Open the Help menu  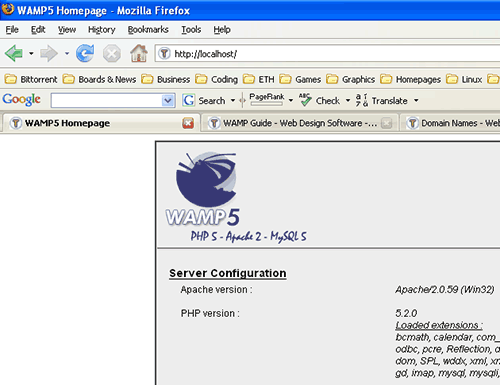pos(222,30)
